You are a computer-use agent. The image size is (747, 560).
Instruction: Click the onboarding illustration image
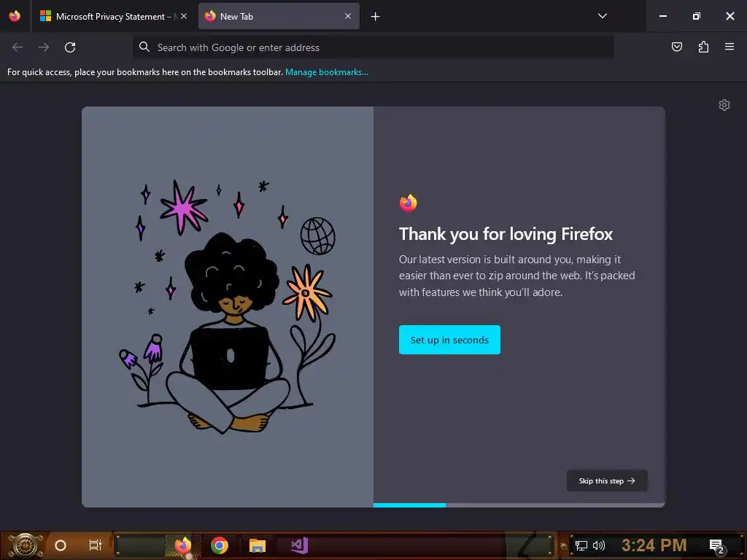(228, 307)
